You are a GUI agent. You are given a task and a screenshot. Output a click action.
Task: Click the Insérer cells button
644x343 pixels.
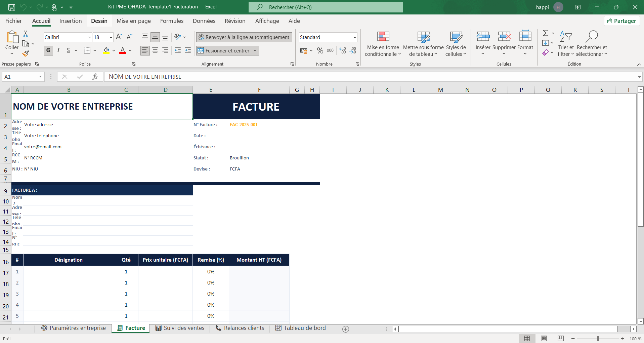click(x=483, y=44)
